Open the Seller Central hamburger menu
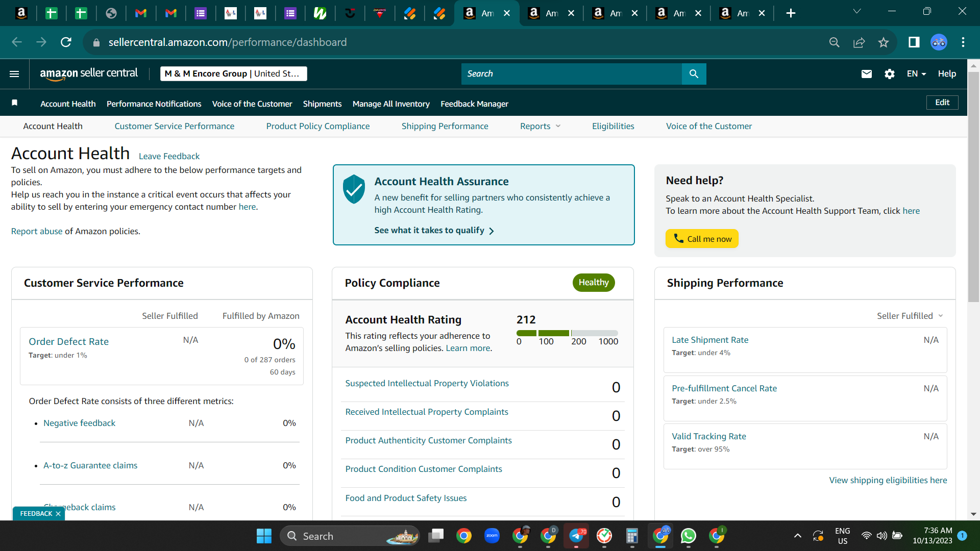The height and width of the screenshot is (551, 980). (14, 74)
